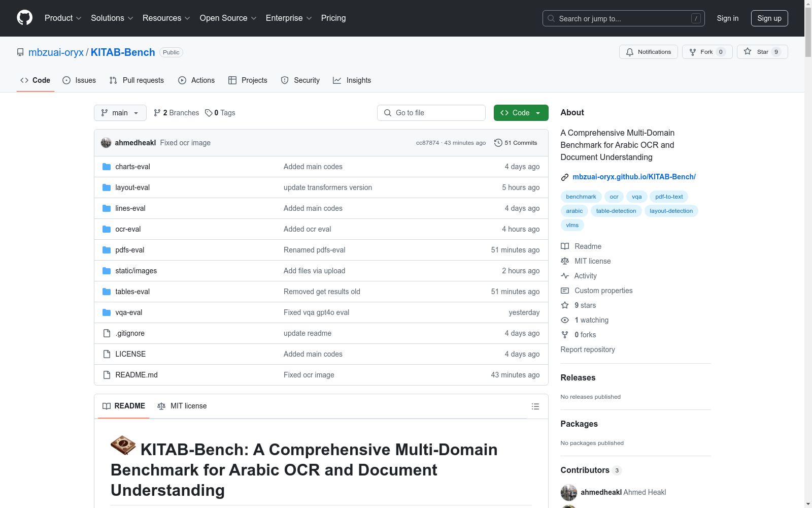Click the star icon beside 9 stars
The image size is (812, 508).
(x=565, y=305)
